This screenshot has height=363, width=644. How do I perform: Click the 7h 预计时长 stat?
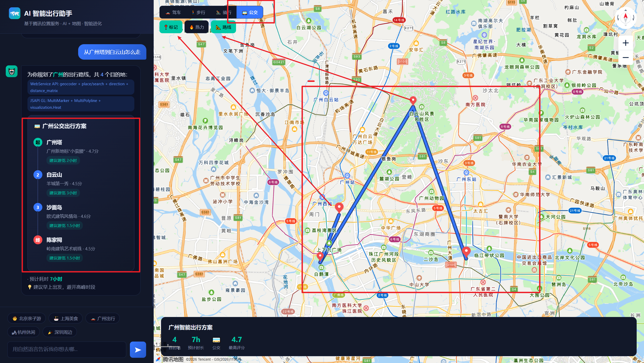[196, 343]
